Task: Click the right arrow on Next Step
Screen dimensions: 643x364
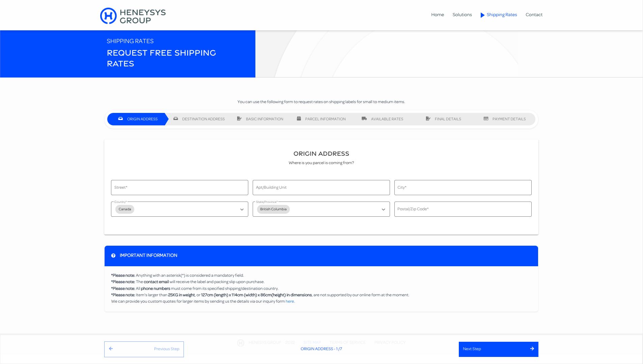Action: 532,349
